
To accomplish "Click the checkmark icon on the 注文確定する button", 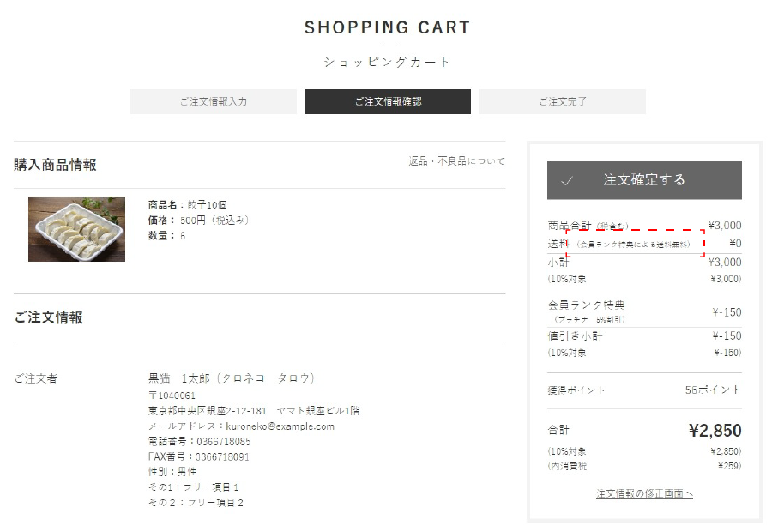I will click(x=567, y=181).
